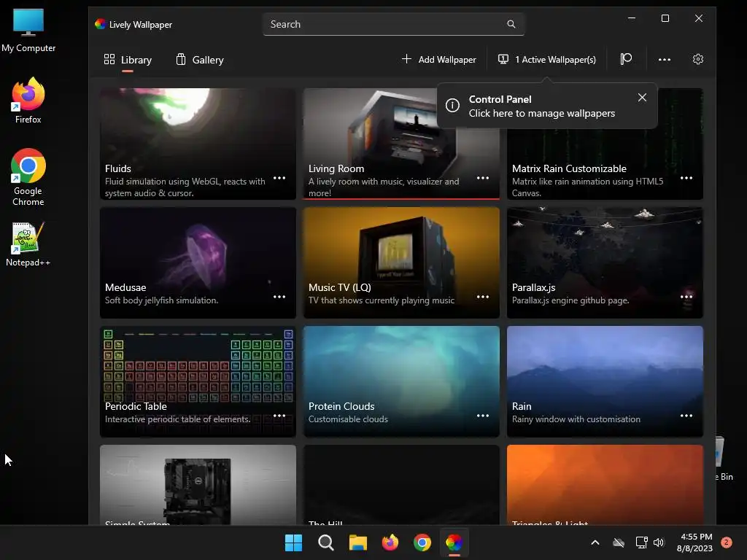Click the Patreon supporter icon in toolbar
The height and width of the screenshot is (560, 747).
click(626, 59)
